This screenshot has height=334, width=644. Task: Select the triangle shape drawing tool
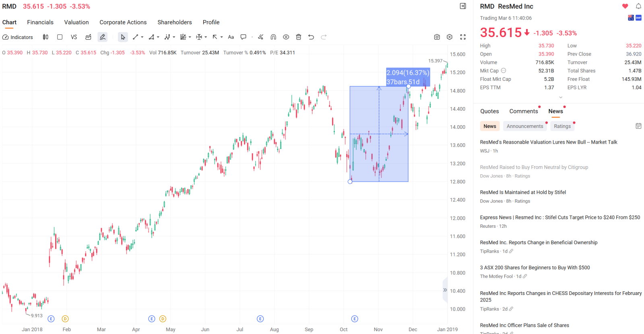tap(151, 37)
